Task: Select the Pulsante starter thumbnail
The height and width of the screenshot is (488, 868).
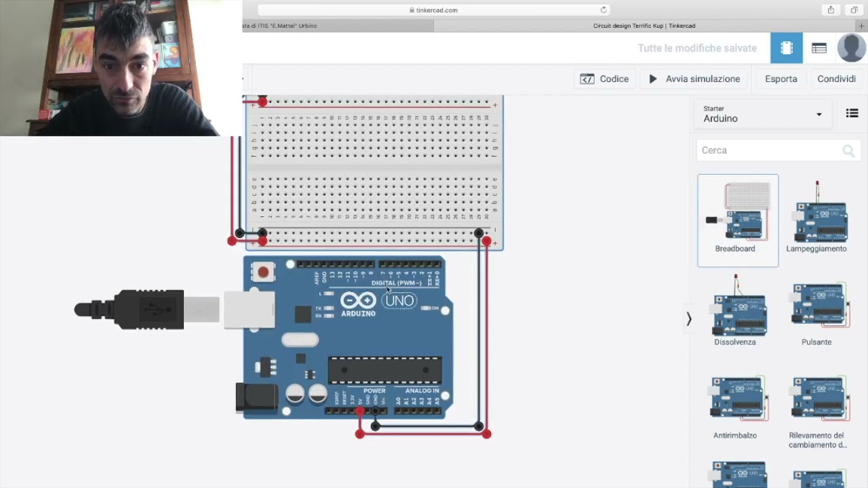Action: [x=816, y=313]
